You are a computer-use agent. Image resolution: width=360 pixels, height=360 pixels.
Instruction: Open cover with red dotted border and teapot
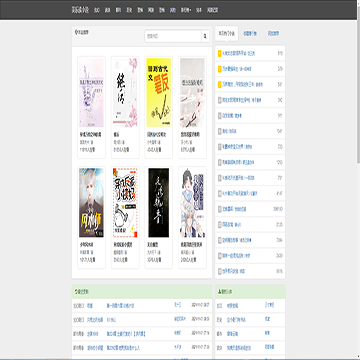tap(125, 202)
